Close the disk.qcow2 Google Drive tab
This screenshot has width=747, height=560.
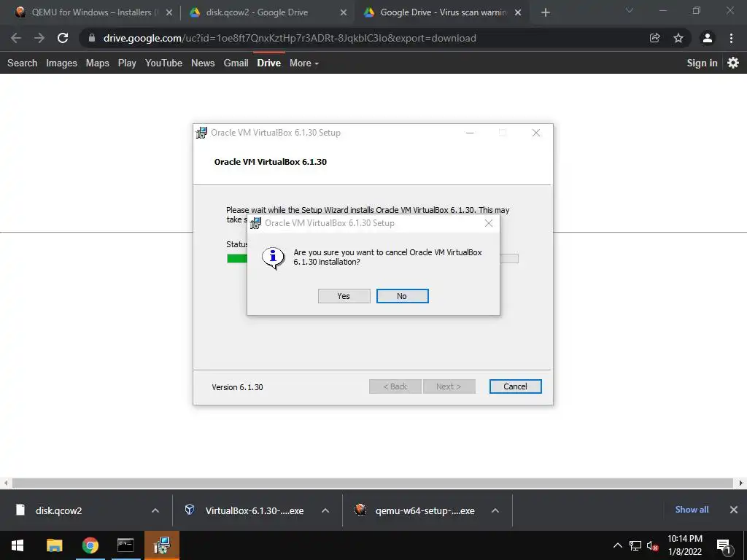(x=344, y=12)
